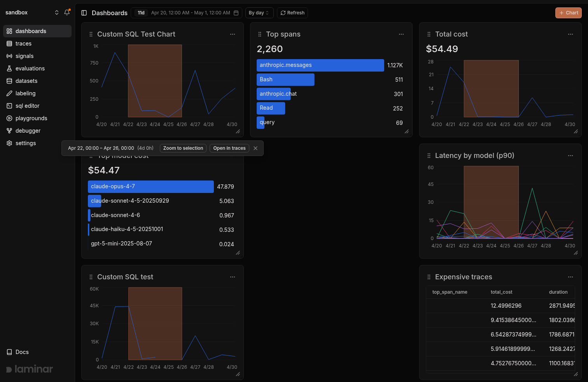Open the 11d date range picker
The height and width of the screenshot is (382, 588).
coord(187,13)
